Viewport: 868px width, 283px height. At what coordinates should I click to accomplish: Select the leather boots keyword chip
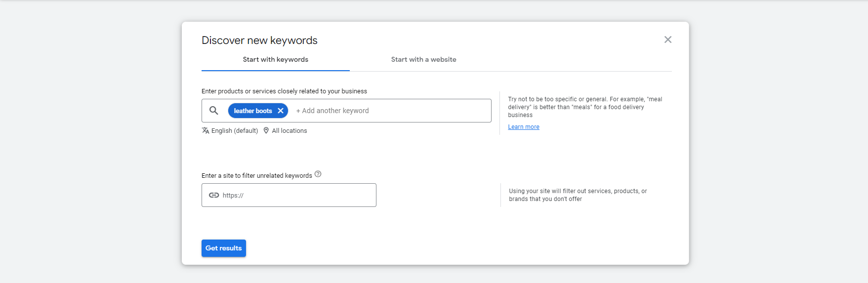coord(253,111)
